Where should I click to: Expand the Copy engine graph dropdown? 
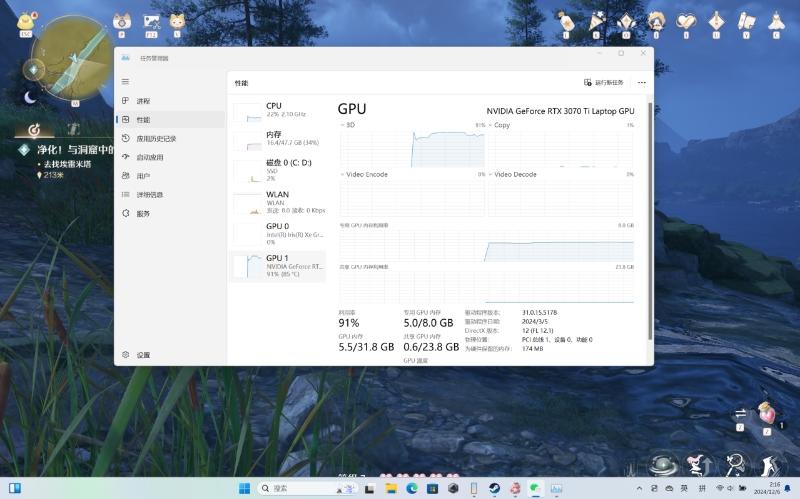click(x=499, y=125)
